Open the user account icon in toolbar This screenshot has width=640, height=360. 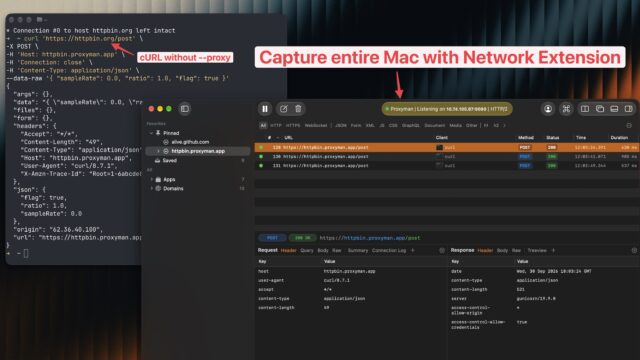click(x=548, y=109)
